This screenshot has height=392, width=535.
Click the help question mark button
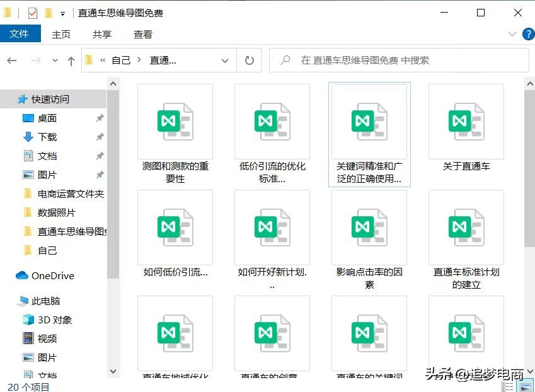528,34
